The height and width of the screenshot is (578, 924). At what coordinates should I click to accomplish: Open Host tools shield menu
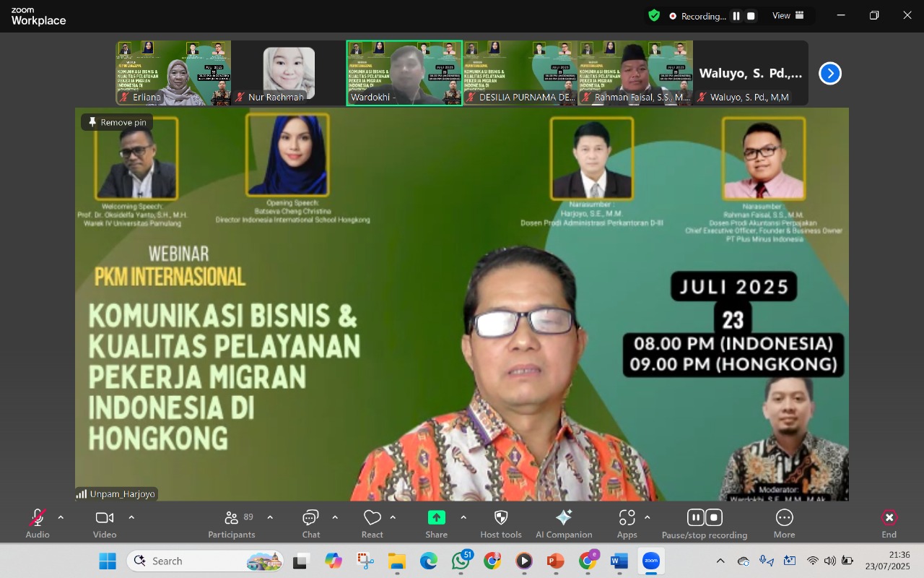coord(501,523)
